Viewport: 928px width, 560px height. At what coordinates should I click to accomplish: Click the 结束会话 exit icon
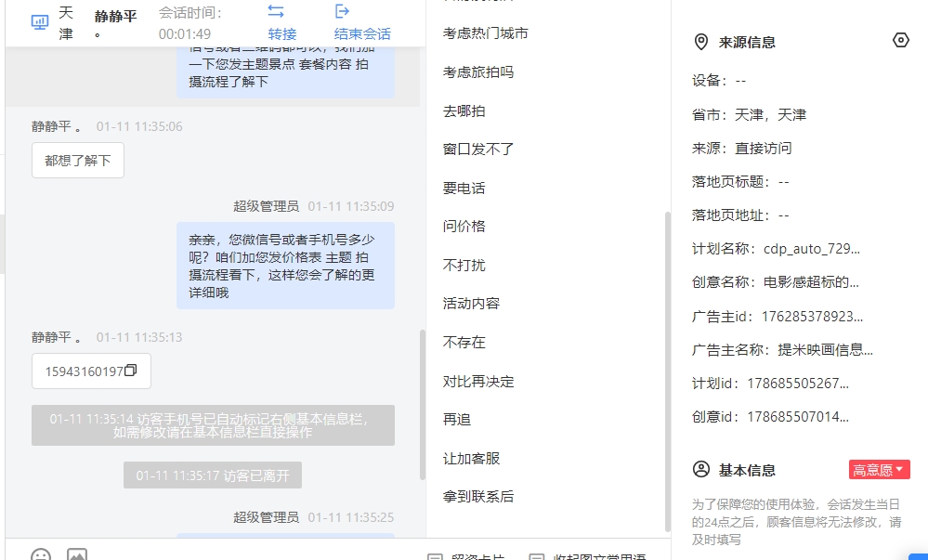(342, 11)
